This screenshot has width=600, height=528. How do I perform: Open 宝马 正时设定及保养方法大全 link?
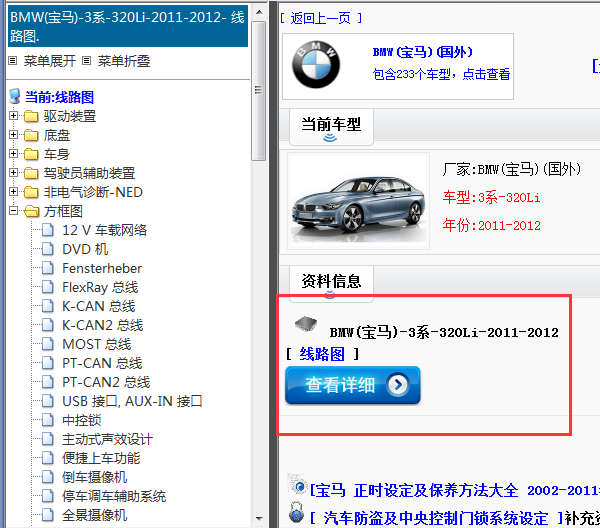point(455,490)
